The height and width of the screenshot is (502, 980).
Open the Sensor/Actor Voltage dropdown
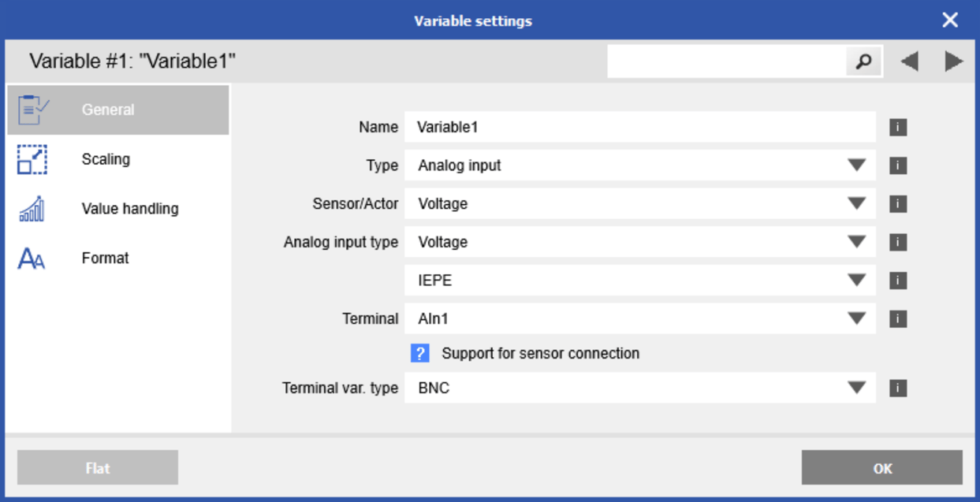point(856,203)
